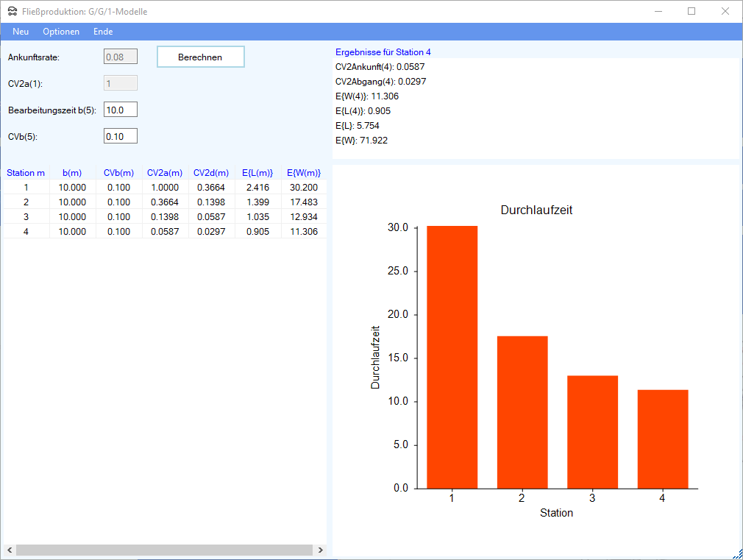
Task: Click the CV2a(1) field
Action: (x=121, y=83)
